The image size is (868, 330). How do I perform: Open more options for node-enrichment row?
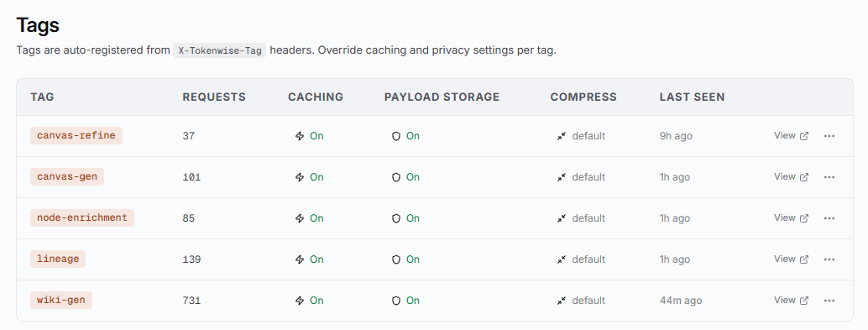(x=829, y=218)
